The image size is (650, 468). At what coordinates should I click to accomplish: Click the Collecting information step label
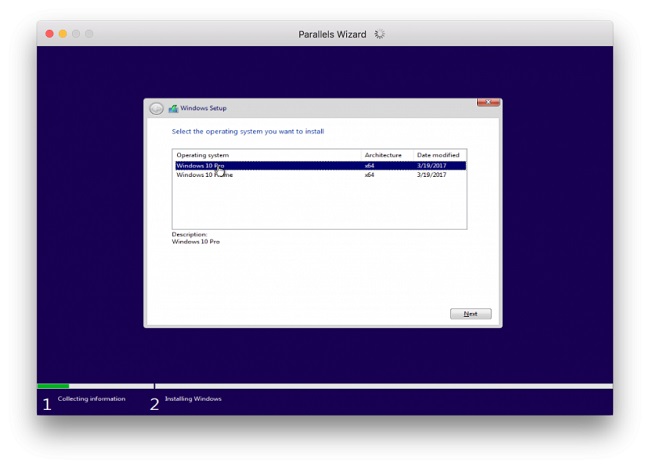click(92, 399)
